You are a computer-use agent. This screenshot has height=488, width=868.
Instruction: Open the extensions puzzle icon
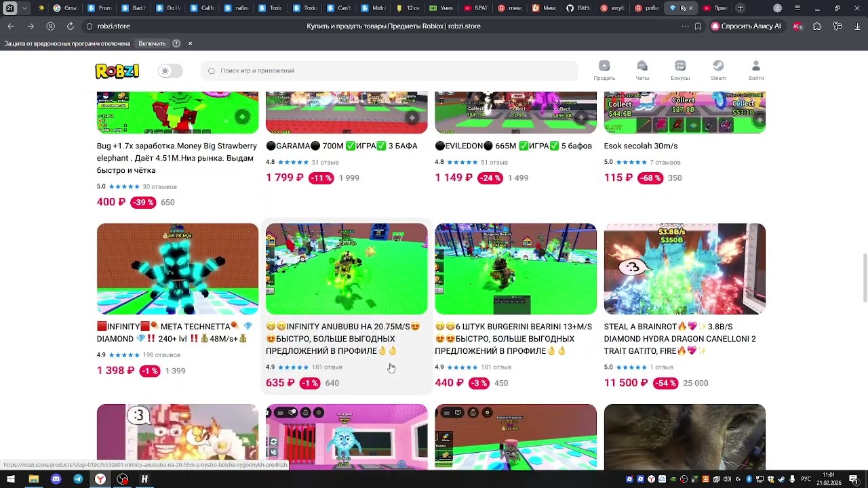point(817,26)
